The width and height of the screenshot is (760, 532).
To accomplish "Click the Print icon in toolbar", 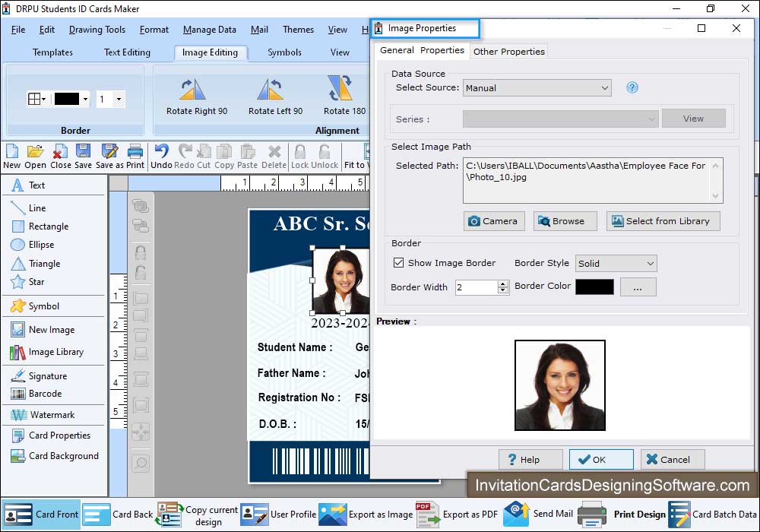I will (x=135, y=152).
